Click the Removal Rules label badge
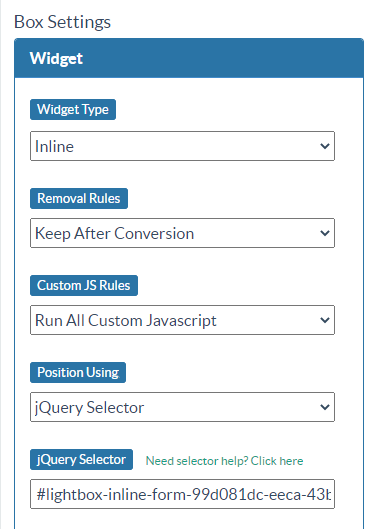375x529 pixels. point(79,198)
